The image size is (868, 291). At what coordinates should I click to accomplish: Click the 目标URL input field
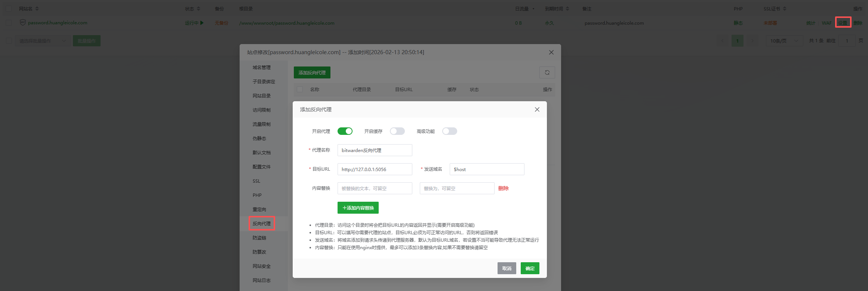click(375, 169)
